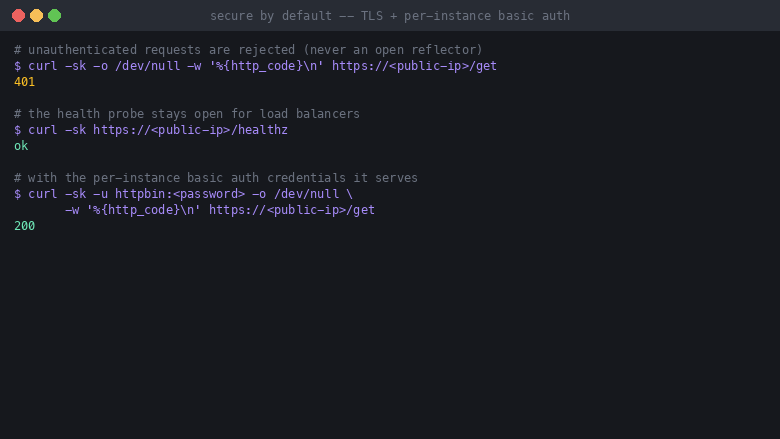The height and width of the screenshot is (439, 780).
Task: Click the first command's https://<public-ip>/get URL
Action: pos(414,66)
